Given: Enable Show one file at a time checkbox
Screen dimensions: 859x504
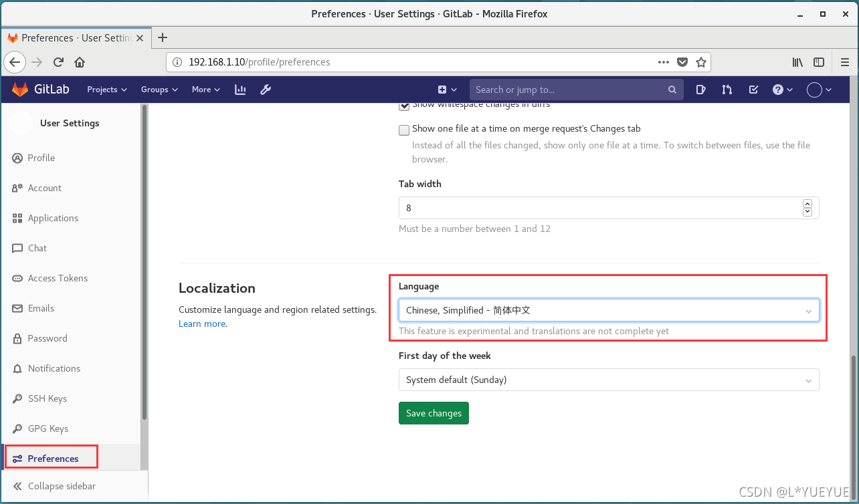Looking at the screenshot, I should (x=404, y=130).
